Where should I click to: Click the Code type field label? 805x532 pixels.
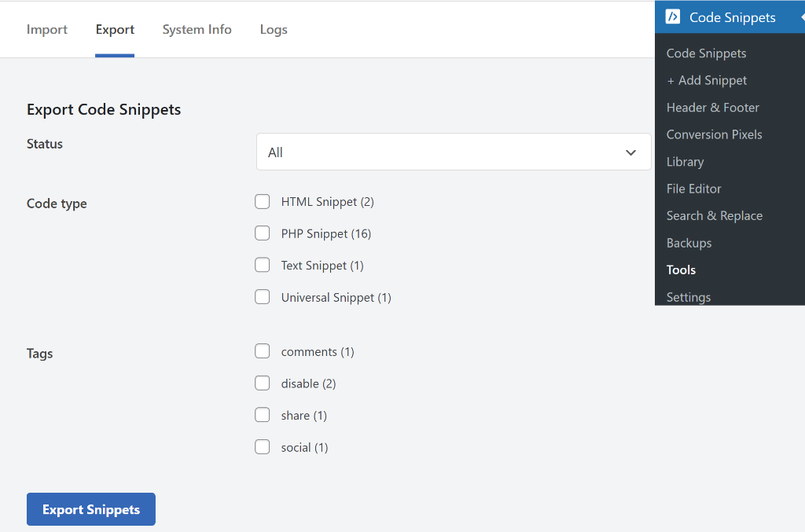(57, 204)
